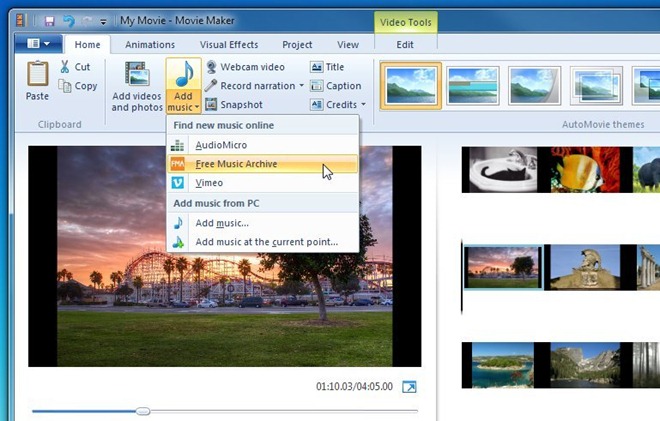660x421 pixels.
Task: Toggle full screen preview button
Action: pos(408,387)
